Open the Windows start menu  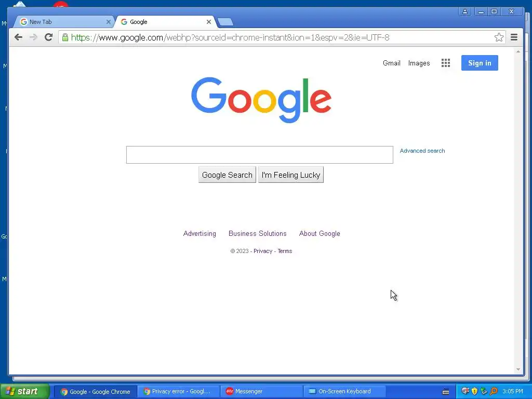click(x=25, y=391)
